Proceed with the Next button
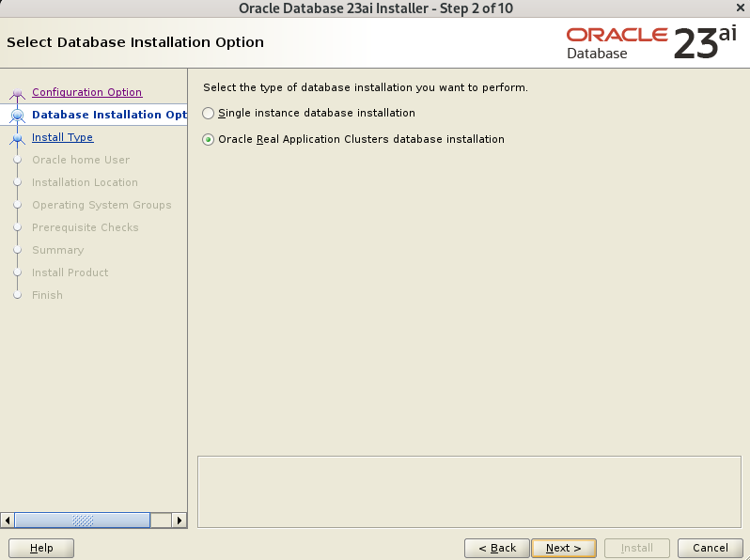 (x=564, y=548)
